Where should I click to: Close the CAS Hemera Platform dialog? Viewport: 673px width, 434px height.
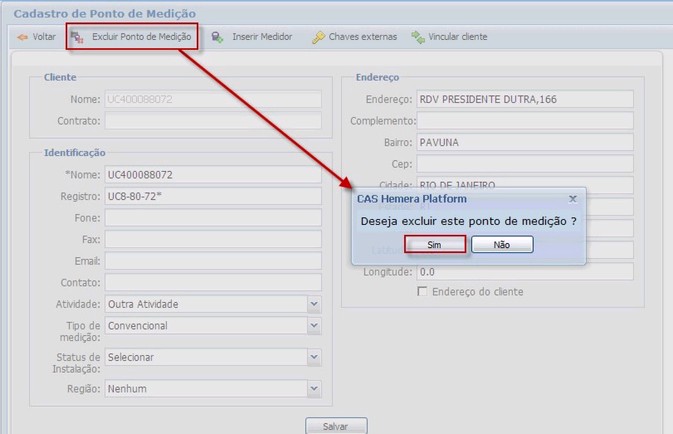[572, 199]
